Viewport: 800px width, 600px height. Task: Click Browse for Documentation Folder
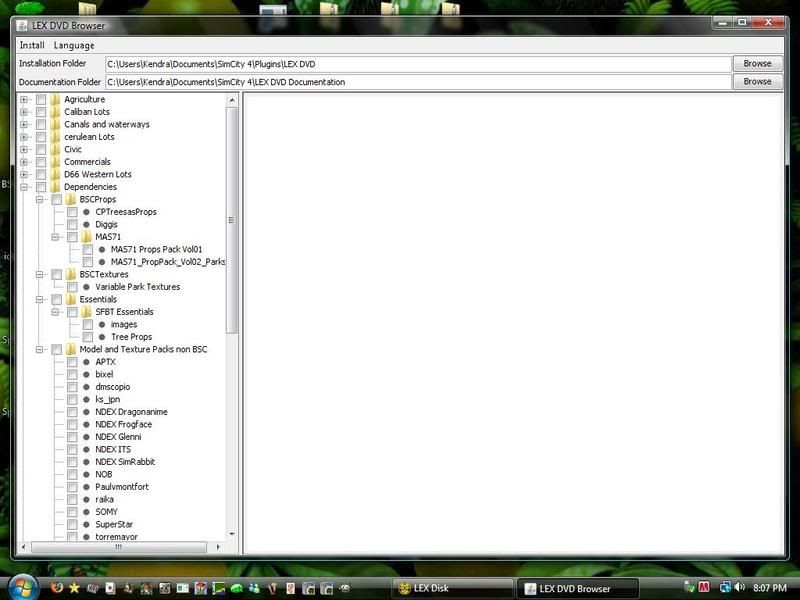(757, 82)
